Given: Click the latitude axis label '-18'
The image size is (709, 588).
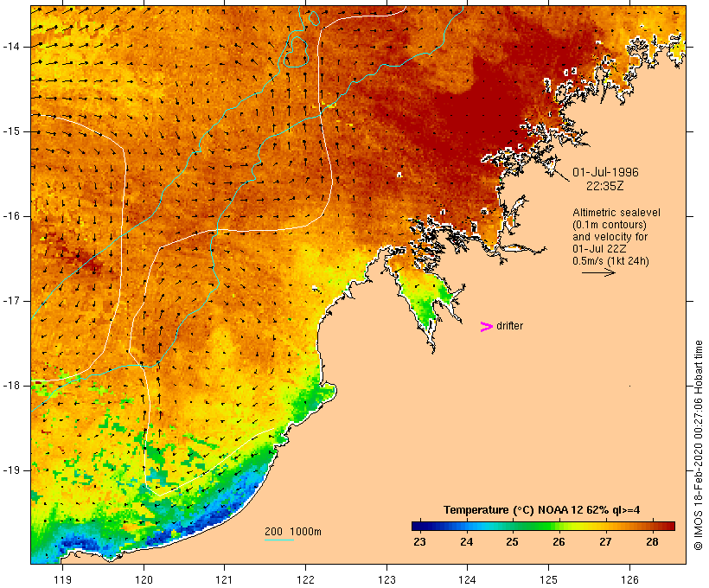Looking at the screenshot, I should (x=11, y=386).
